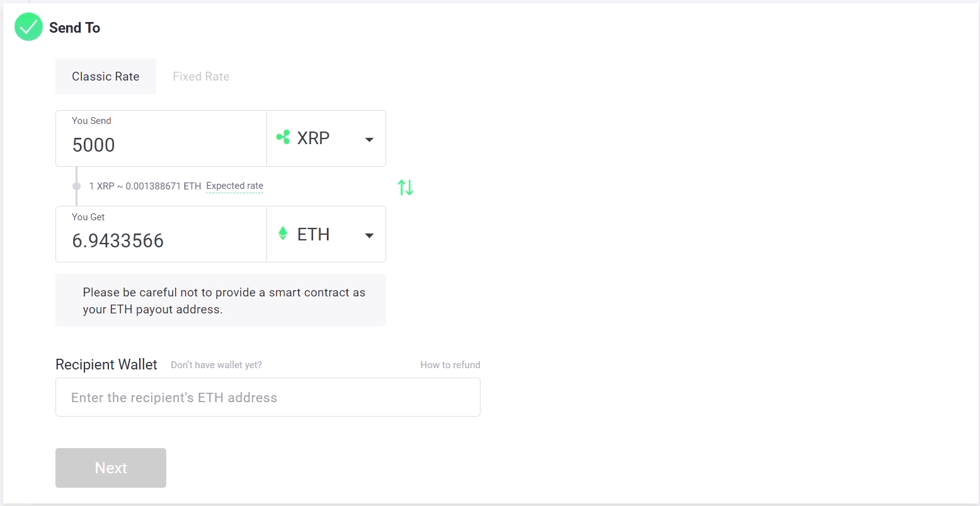Click the green checkmark Send To icon
Viewport: 980px width, 506px height.
28,27
